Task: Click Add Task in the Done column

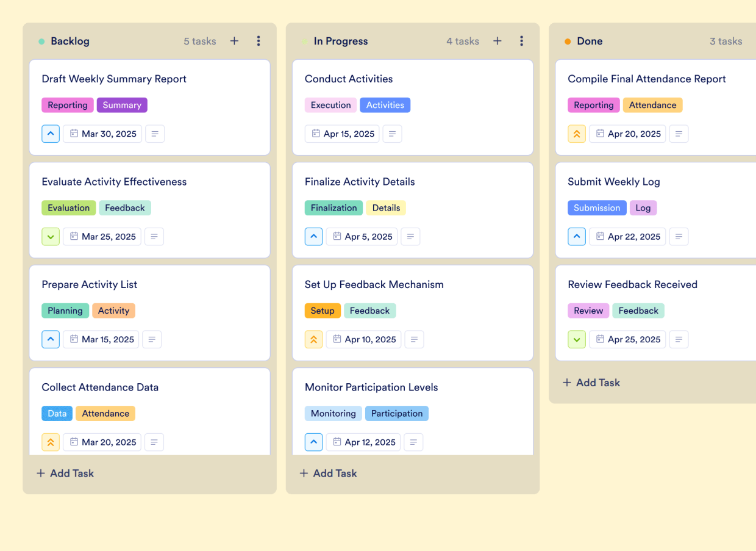Action: tap(591, 383)
